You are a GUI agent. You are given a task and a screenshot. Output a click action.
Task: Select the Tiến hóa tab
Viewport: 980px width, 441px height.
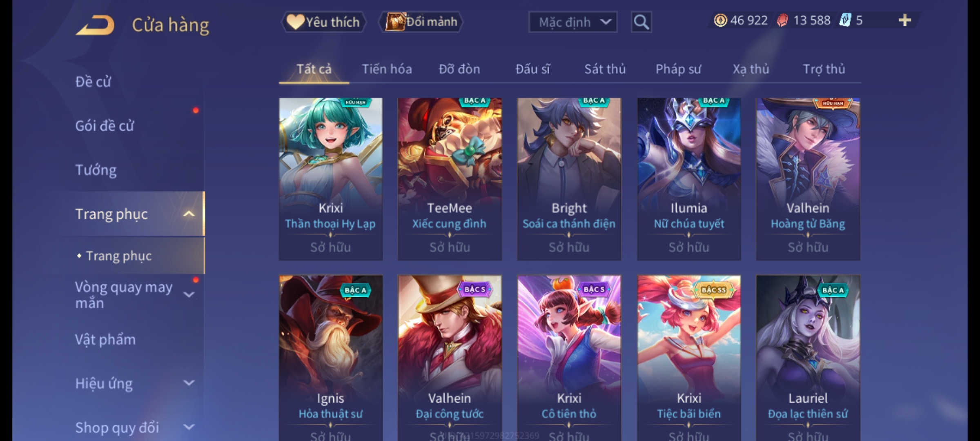click(x=387, y=69)
